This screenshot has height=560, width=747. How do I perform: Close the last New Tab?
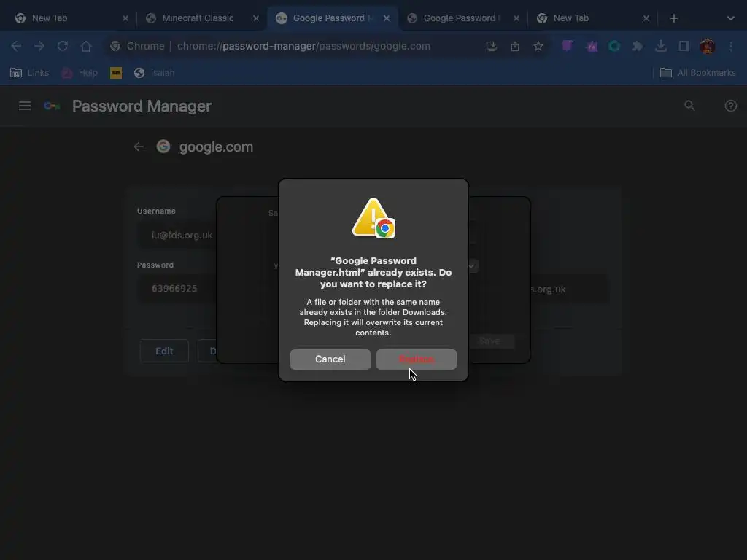pyautogui.click(x=646, y=18)
